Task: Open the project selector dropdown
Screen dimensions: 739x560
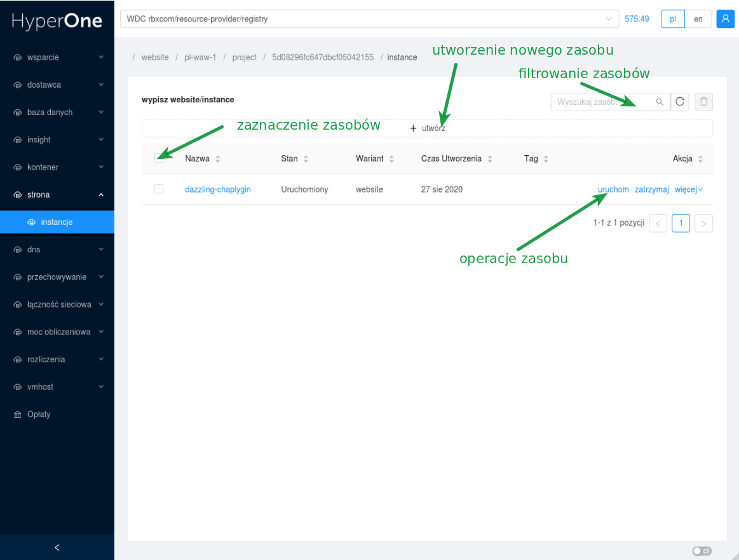Action: point(369,19)
